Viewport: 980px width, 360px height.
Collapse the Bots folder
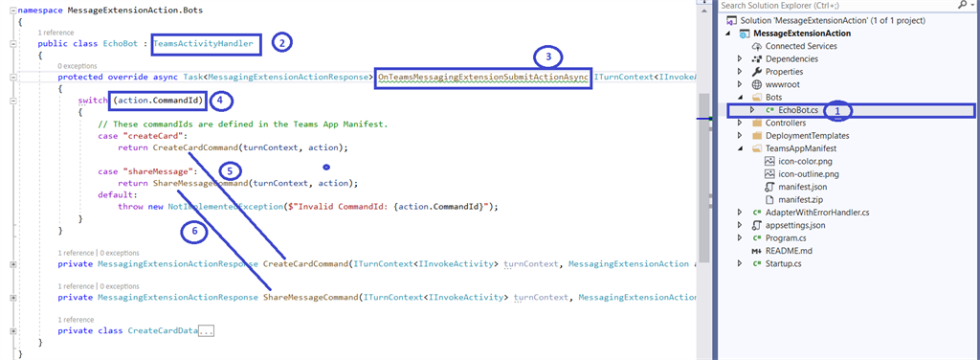(x=741, y=98)
